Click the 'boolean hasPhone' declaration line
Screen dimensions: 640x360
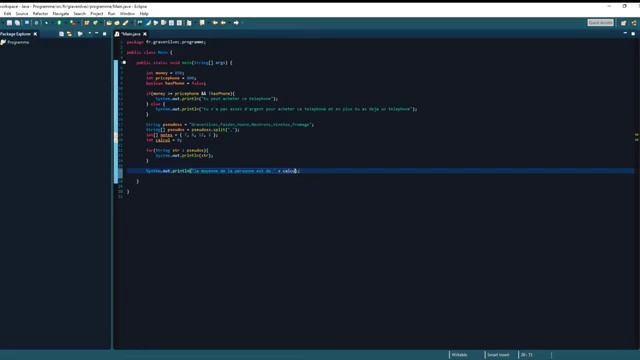point(176,83)
